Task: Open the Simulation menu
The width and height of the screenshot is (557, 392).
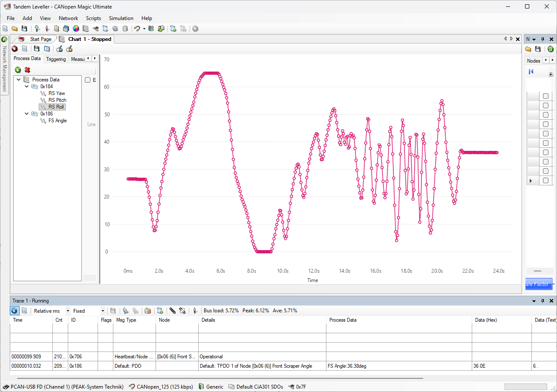Action: [121, 18]
